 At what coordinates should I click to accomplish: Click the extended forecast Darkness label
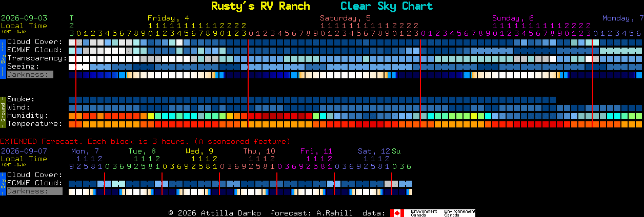coord(34,191)
